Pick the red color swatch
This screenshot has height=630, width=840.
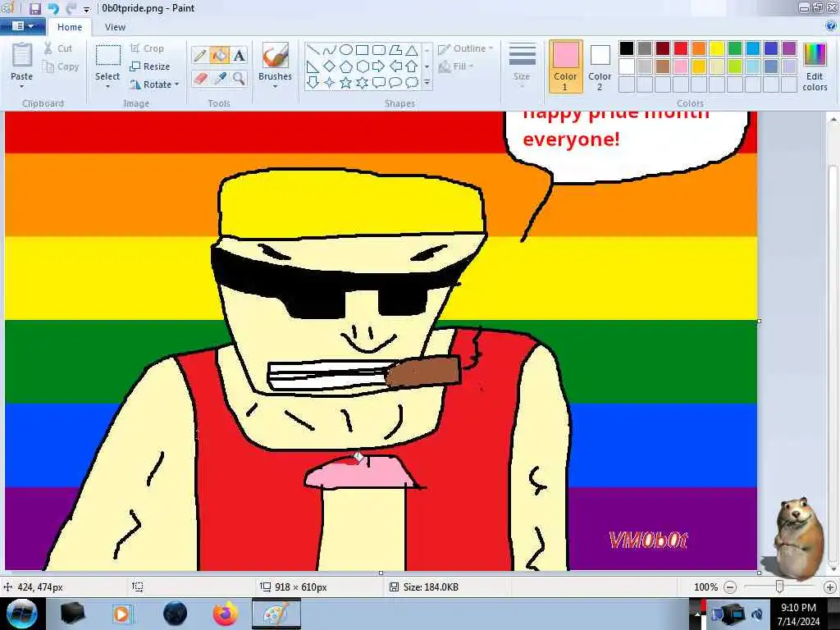(x=680, y=48)
